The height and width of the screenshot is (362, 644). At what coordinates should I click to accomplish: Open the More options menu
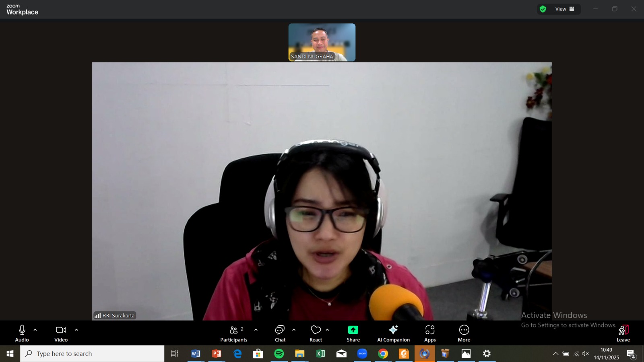(464, 333)
